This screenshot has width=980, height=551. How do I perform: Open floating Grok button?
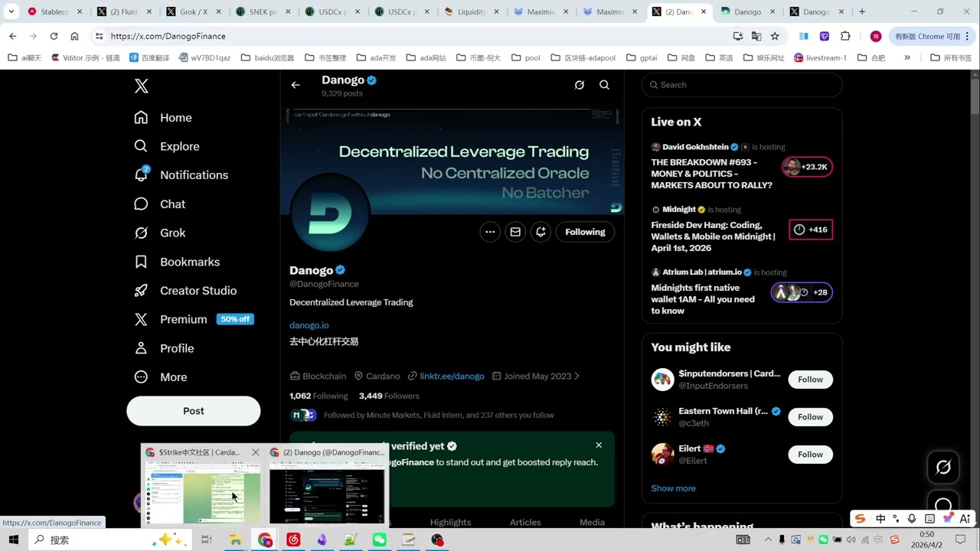click(x=943, y=467)
